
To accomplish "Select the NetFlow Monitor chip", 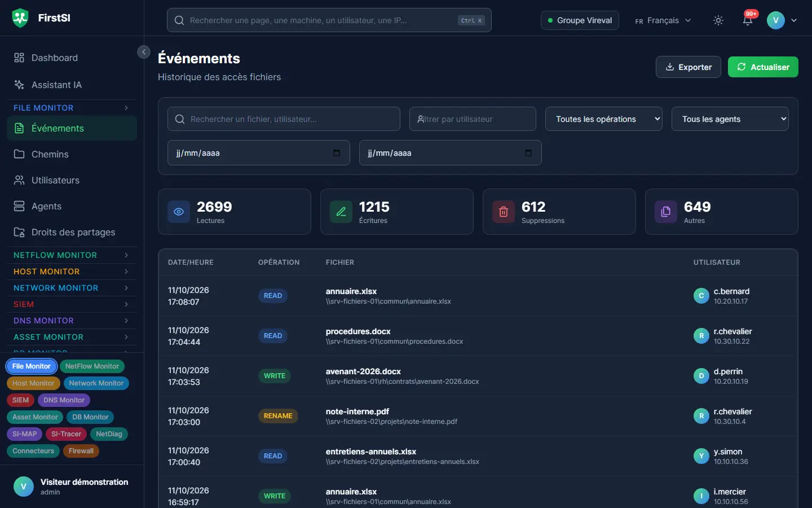I will click(x=92, y=366).
